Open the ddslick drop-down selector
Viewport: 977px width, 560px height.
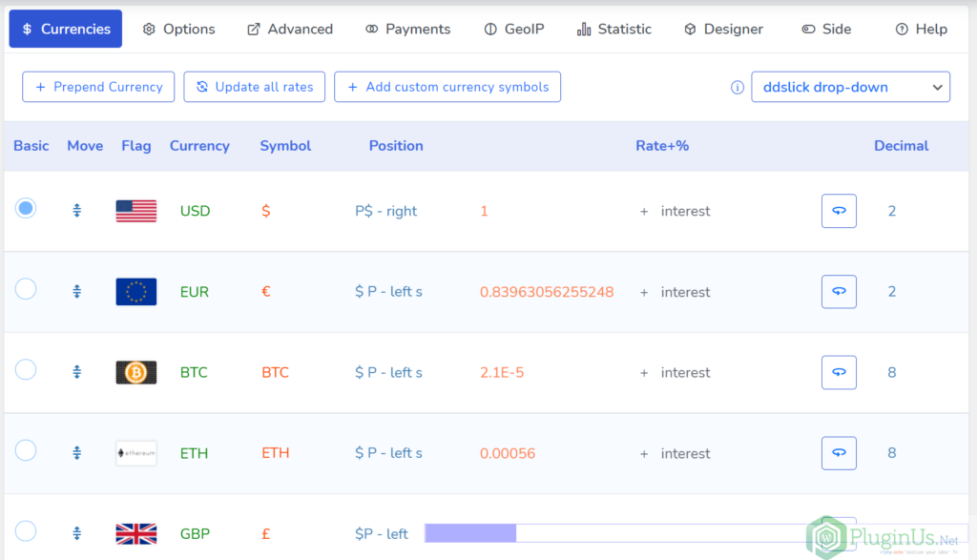pos(850,87)
